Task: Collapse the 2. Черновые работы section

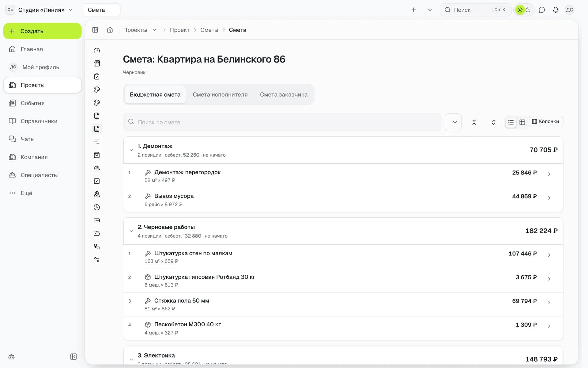Action: pyautogui.click(x=131, y=231)
